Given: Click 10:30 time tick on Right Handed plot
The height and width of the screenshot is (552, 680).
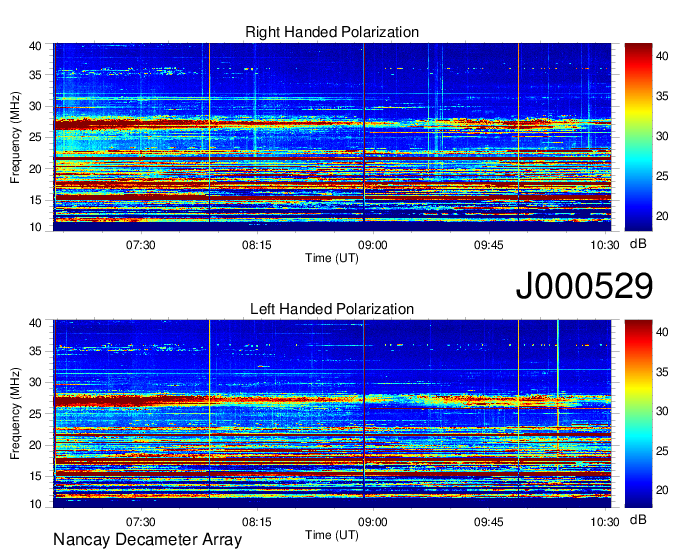Looking at the screenshot, I should [x=605, y=245].
